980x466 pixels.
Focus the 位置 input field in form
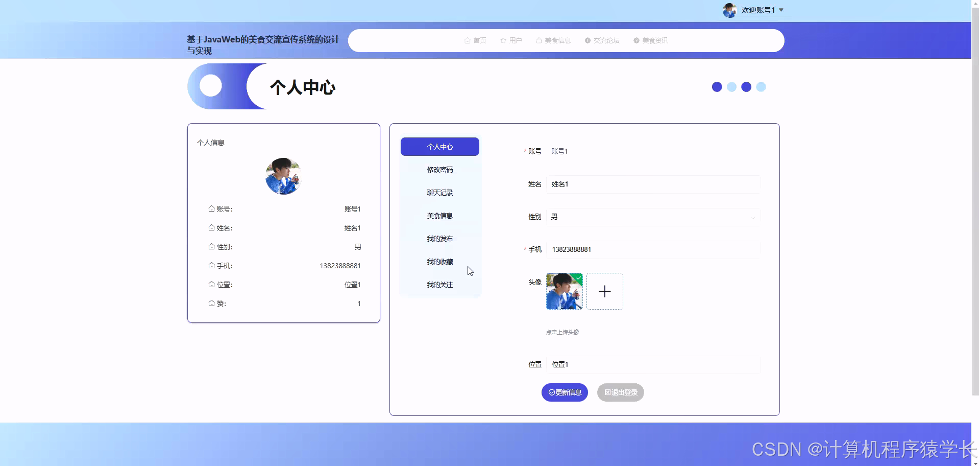[x=653, y=364]
